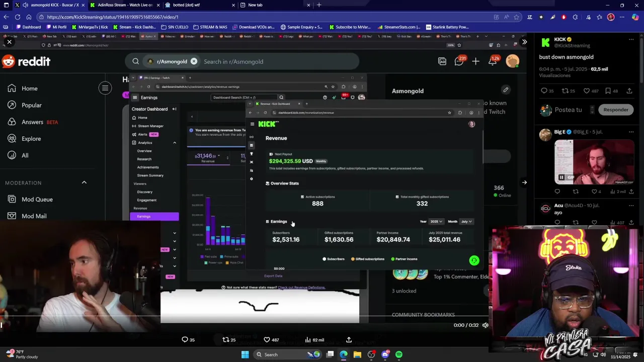This screenshot has width=644, height=362.
Task: Retweet the KICK tweet in sidebar (25)
Action: (x=568, y=91)
